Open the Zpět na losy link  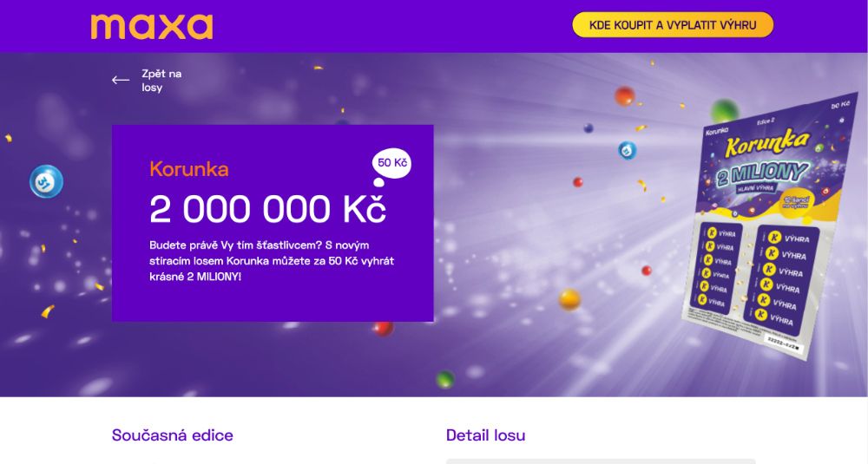click(x=161, y=80)
